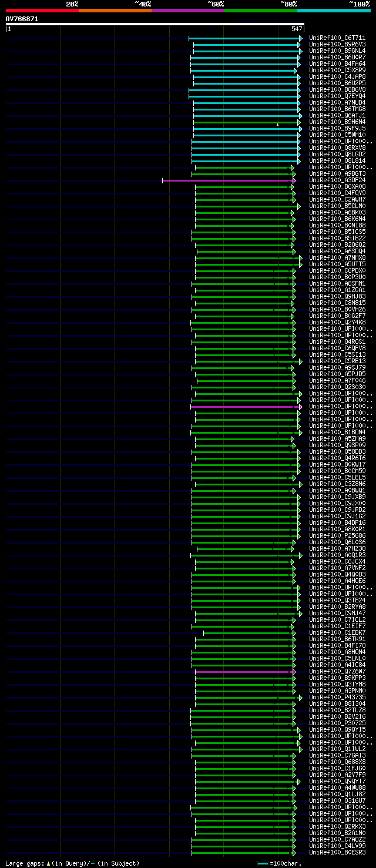Select the UniRef100_B0NI88 label

(x=337, y=226)
